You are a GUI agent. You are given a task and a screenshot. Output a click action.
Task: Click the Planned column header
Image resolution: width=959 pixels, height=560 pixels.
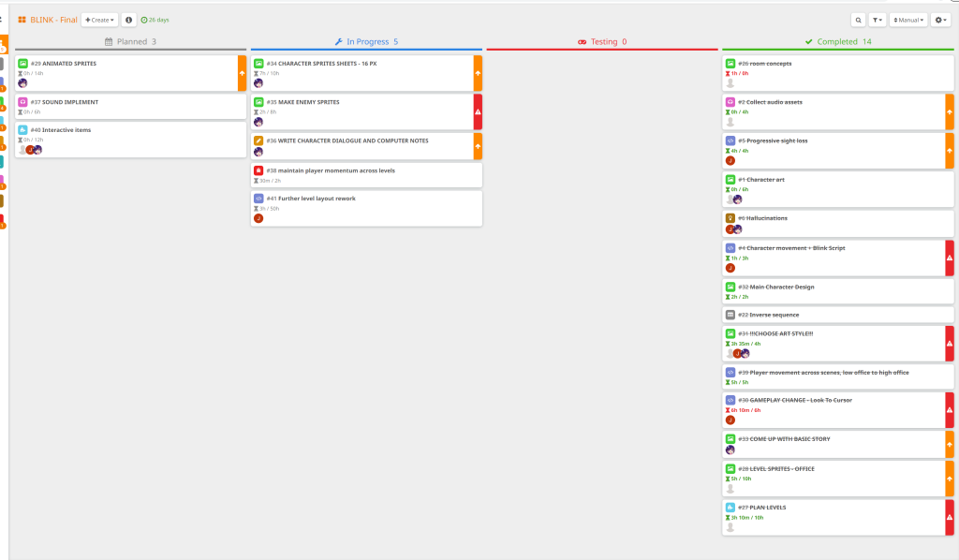coord(130,41)
